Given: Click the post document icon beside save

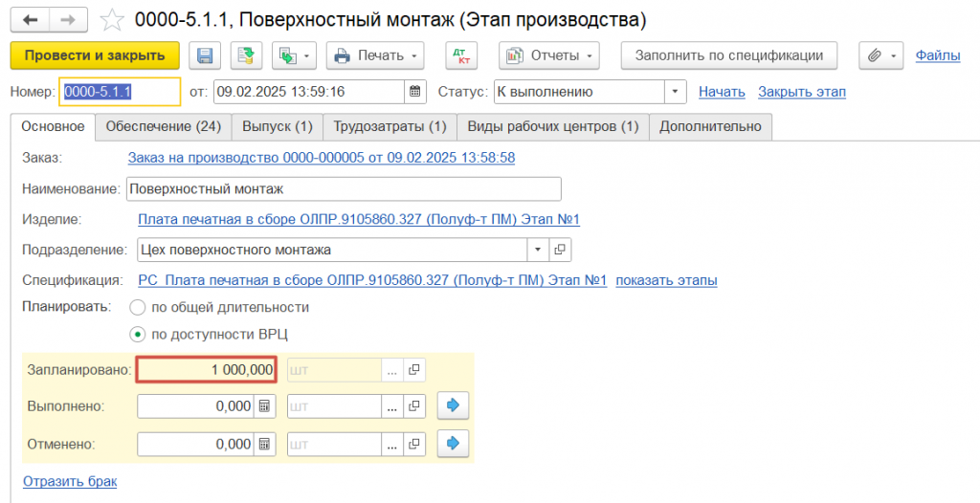Looking at the screenshot, I should coord(246,55).
